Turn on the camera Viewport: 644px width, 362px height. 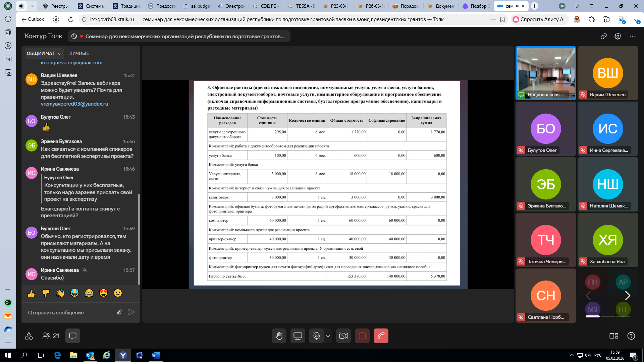pos(343,336)
